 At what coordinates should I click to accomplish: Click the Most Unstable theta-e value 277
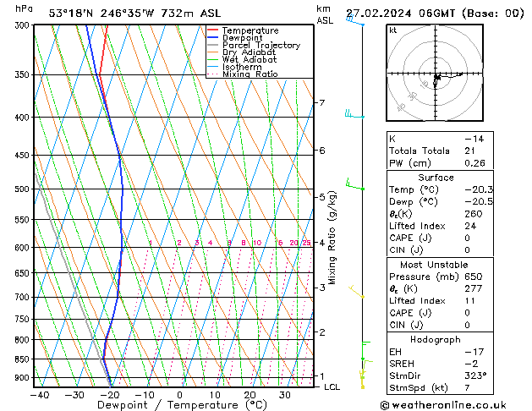pyautogui.click(x=474, y=288)
